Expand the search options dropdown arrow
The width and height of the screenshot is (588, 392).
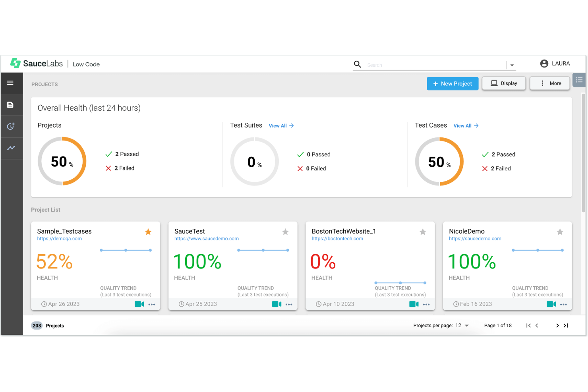pyautogui.click(x=512, y=64)
